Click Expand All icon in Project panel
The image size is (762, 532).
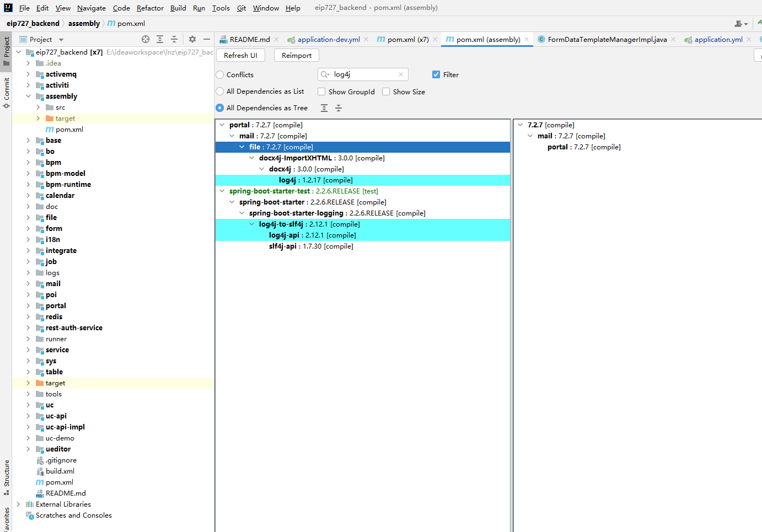click(x=160, y=39)
